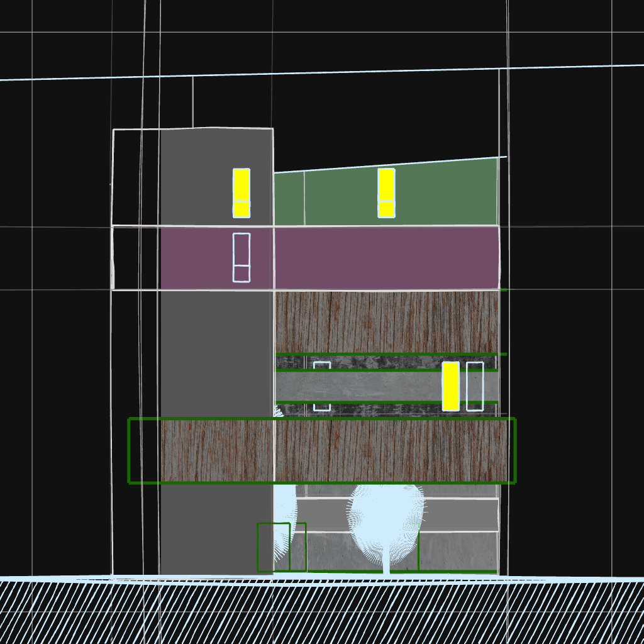Select the empty black panel left of the tower top
This screenshot has width=644, height=644.
point(136,177)
